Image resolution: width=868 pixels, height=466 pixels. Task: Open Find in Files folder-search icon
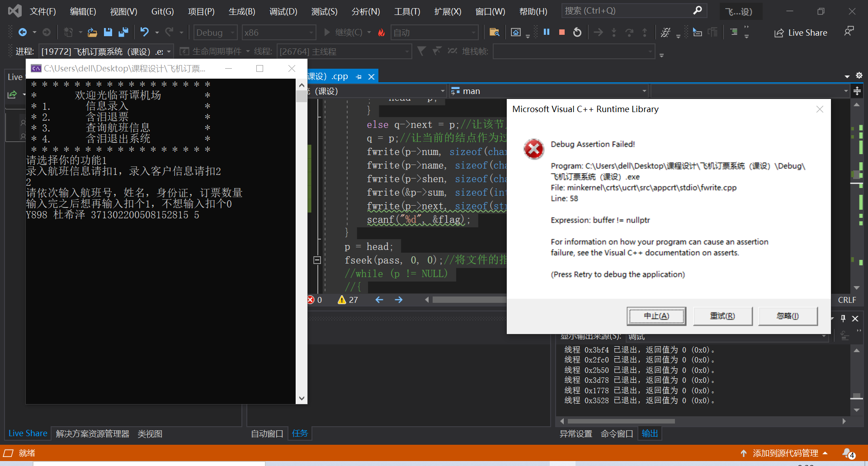pyautogui.click(x=494, y=33)
